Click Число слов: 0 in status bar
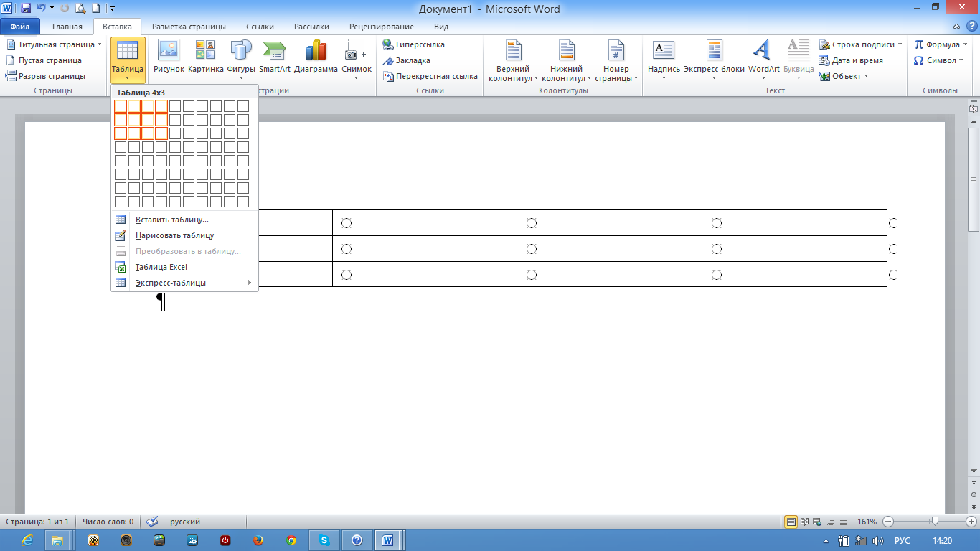The width and height of the screenshot is (980, 551). [108, 522]
